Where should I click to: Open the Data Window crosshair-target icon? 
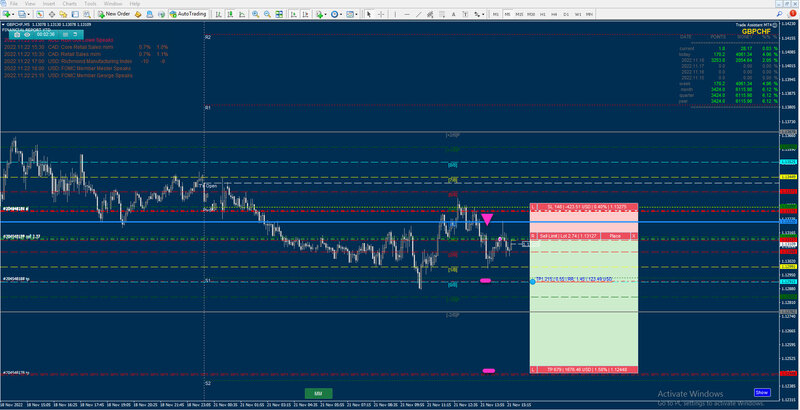[52, 14]
